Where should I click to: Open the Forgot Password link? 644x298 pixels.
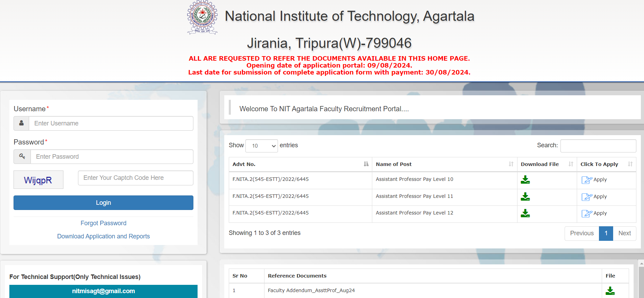pos(103,223)
